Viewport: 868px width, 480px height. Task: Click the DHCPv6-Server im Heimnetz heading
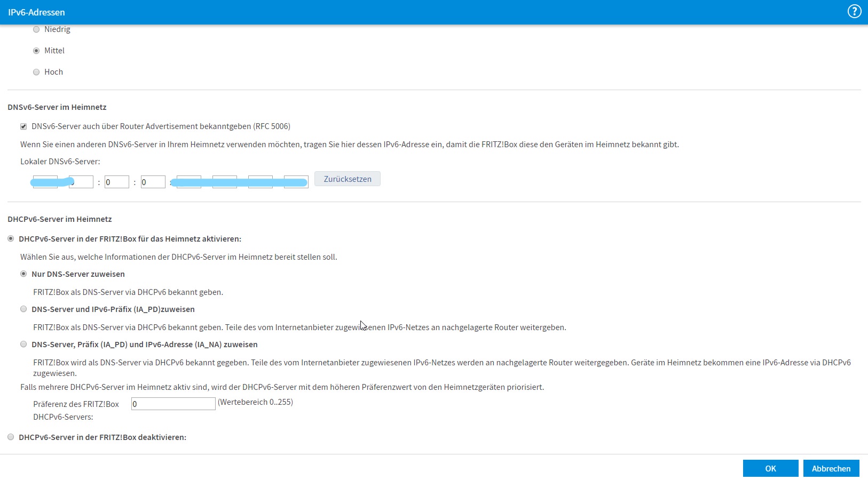(x=60, y=219)
